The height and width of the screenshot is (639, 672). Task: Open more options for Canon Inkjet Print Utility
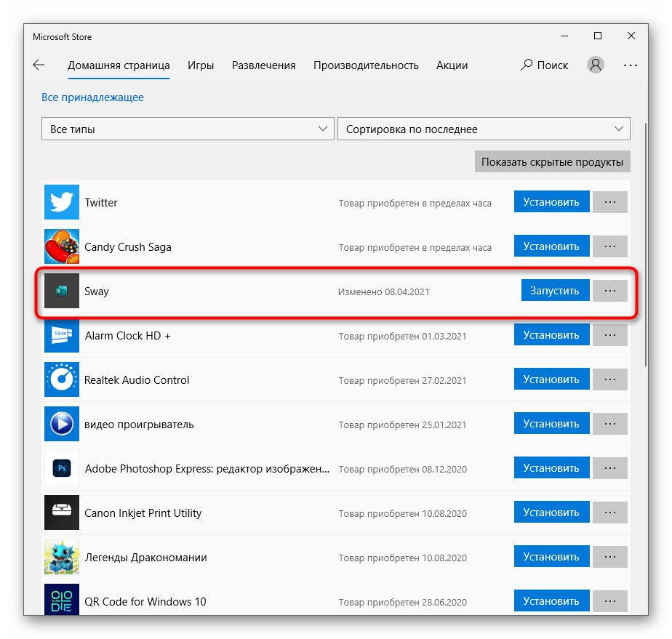[610, 513]
